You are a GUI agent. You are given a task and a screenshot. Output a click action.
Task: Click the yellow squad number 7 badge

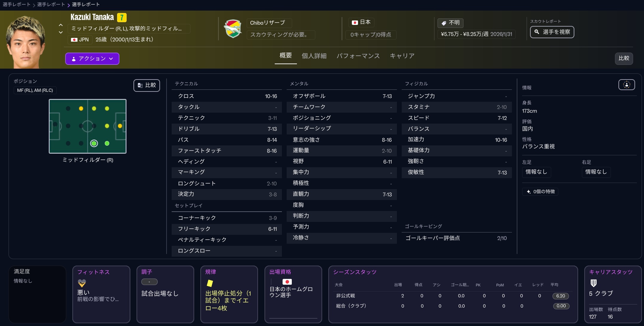pos(122,17)
